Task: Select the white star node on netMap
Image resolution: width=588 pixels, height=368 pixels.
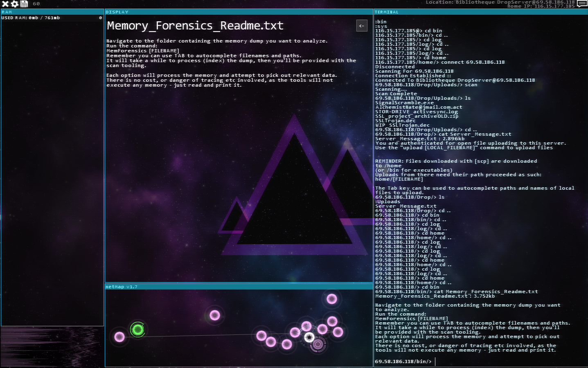Action: tap(309, 337)
